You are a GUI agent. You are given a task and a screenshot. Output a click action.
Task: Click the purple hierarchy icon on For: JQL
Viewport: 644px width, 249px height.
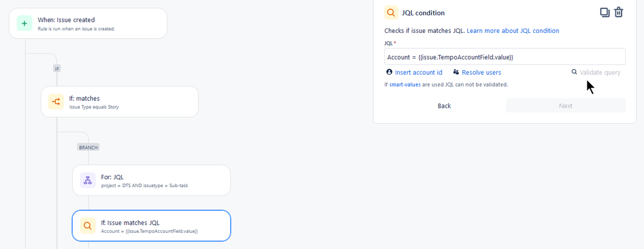88,181
